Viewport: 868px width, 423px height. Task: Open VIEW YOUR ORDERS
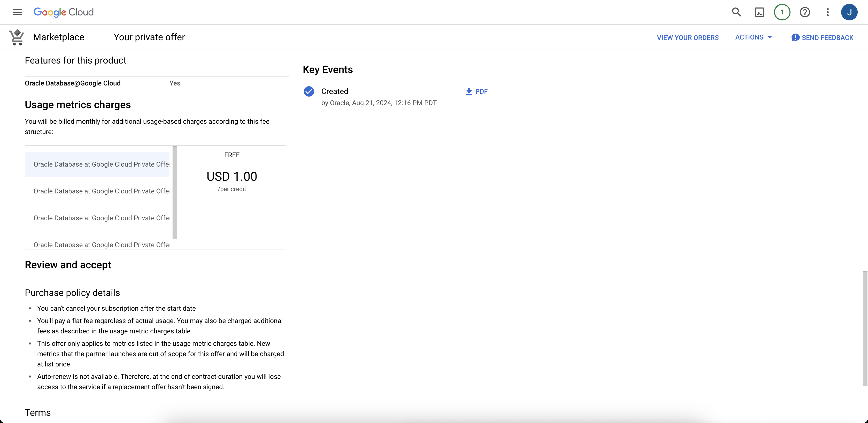click(687, 37)
